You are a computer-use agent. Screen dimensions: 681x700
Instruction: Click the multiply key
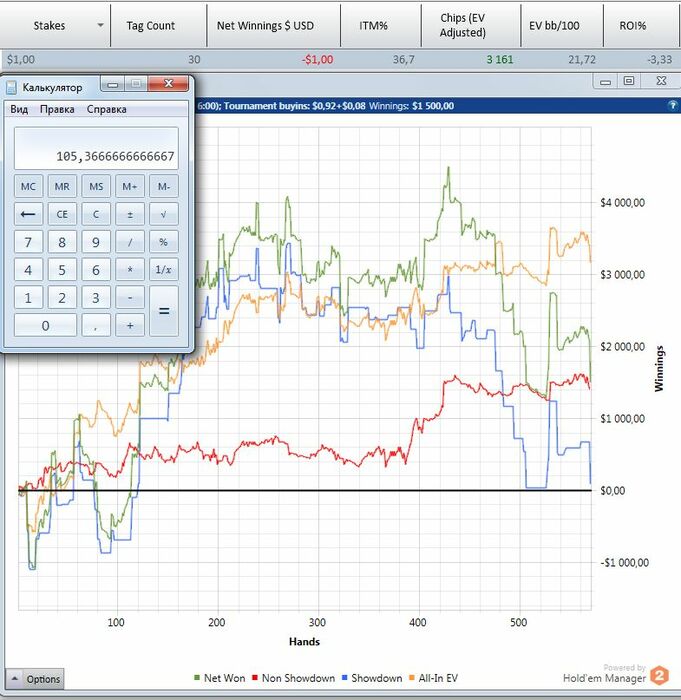pos(130,270)
